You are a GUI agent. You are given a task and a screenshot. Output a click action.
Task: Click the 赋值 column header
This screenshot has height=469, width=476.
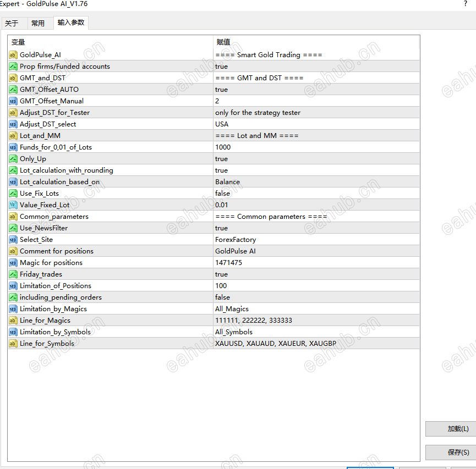point(316,42)
